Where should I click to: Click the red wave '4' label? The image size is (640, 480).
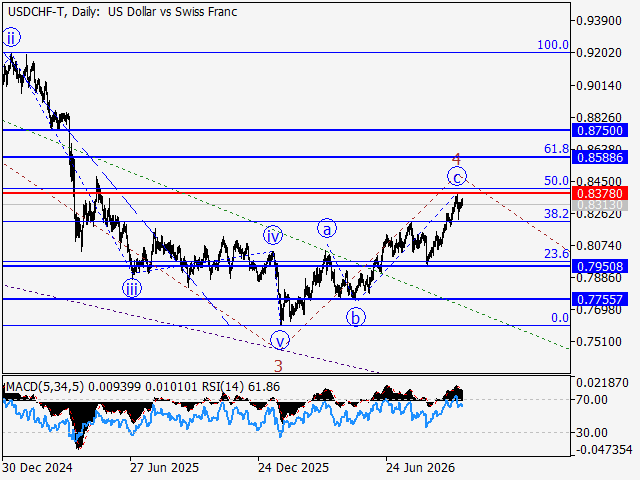coord(456,159)
